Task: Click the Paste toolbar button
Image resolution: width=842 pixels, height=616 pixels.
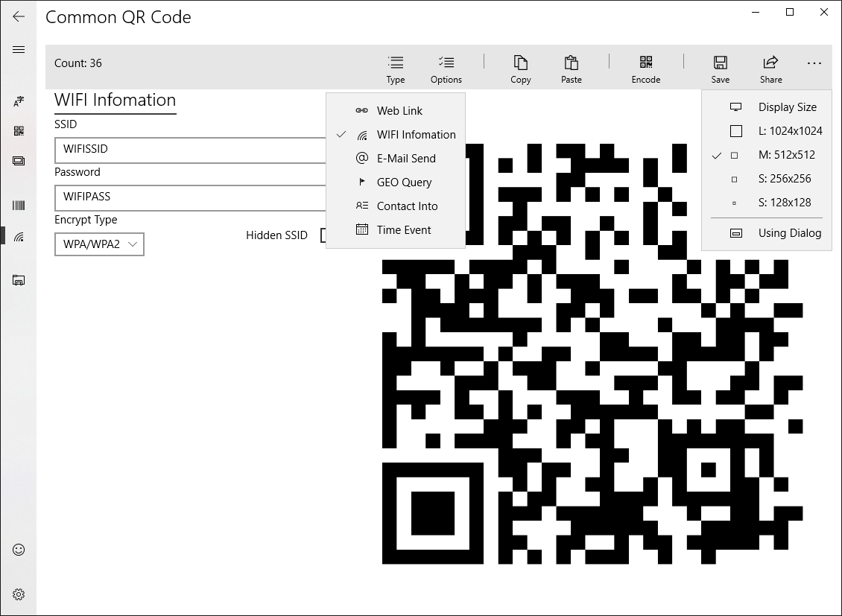Action: [572, 69]
